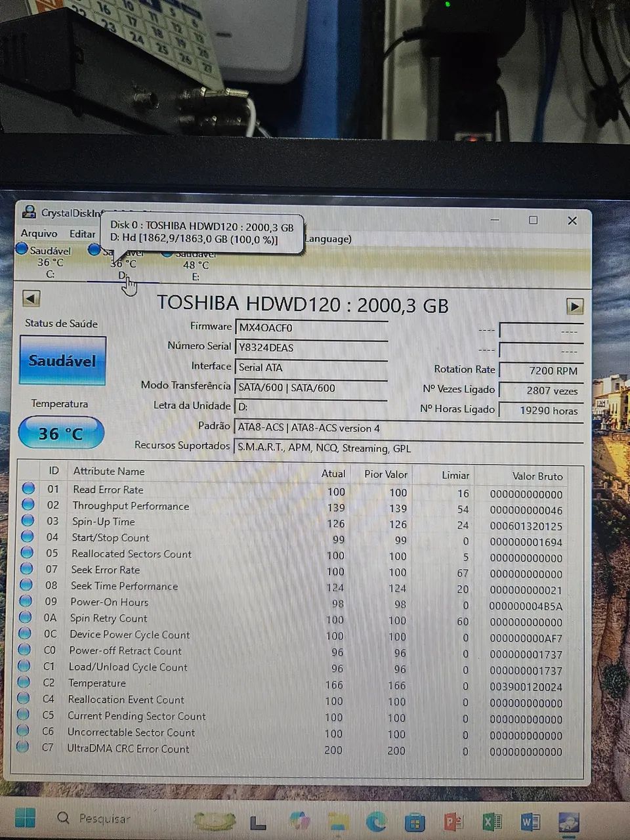Open File Explorer from the taskbar
This screenshot has height=840, width=630.
coord(338,820)
